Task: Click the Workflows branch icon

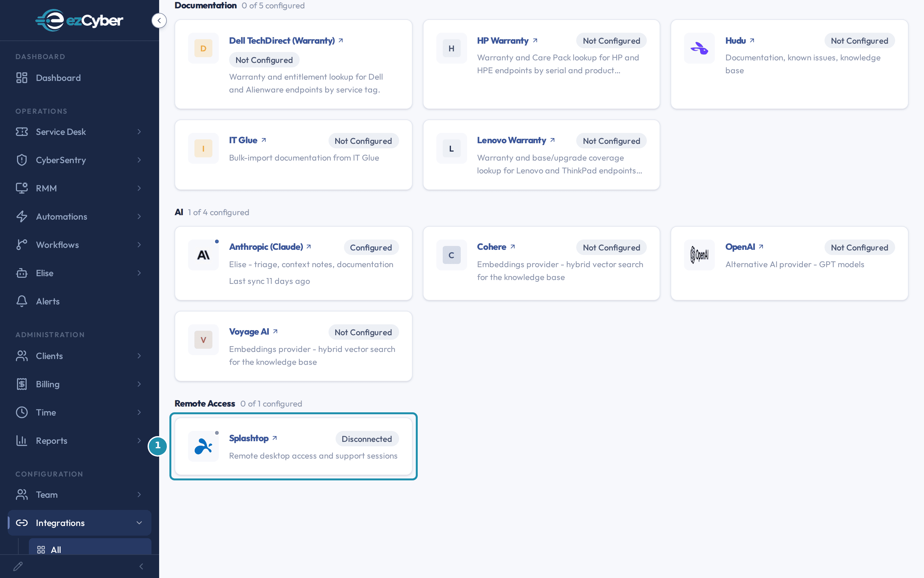Action: pos(22,245)
